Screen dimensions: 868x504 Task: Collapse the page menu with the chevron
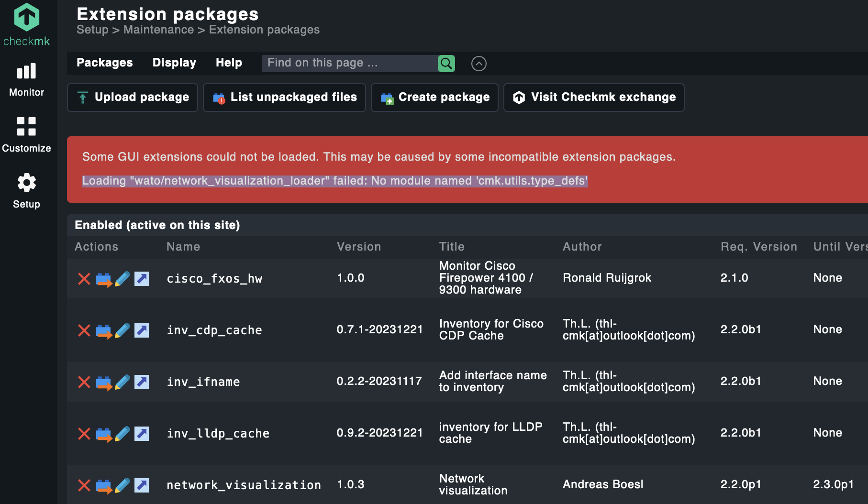[x=479, y=63]
